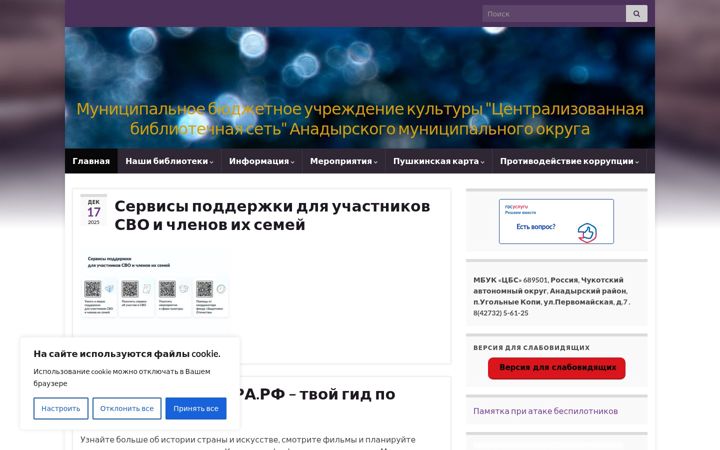Open the Информация menu

[262, 161]
